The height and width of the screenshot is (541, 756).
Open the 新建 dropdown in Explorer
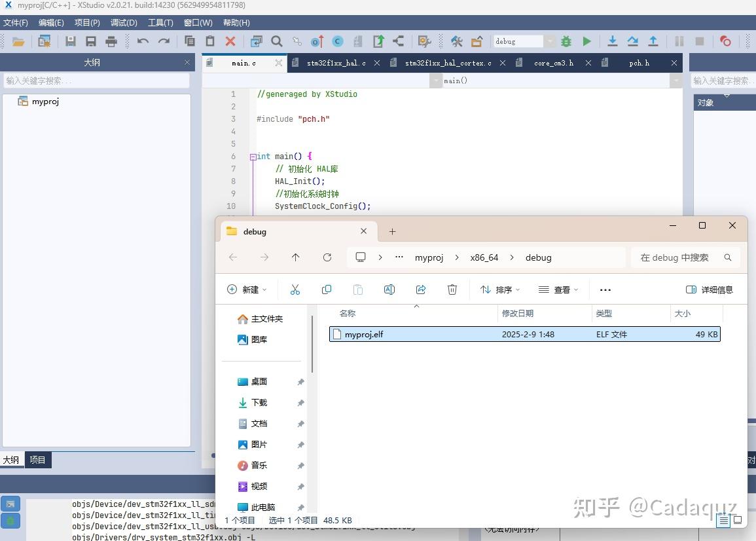(247, 289)
